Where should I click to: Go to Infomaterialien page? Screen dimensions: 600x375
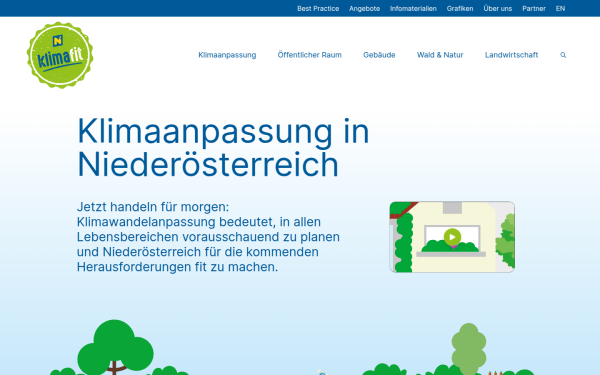(x=413, y=8)
